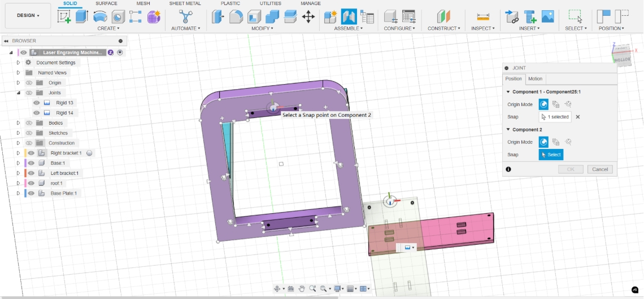Expand the Construction folder

point(18,143)
